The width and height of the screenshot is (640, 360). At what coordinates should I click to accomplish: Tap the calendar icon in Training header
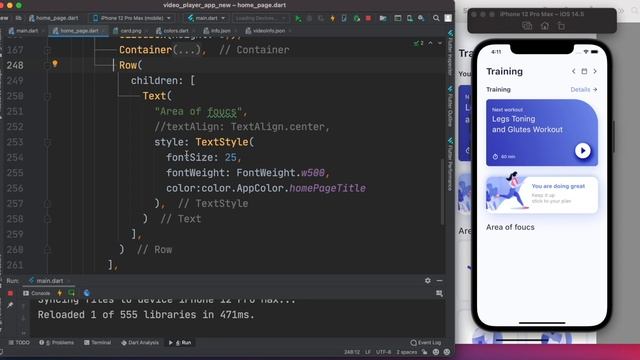point(584,71)
